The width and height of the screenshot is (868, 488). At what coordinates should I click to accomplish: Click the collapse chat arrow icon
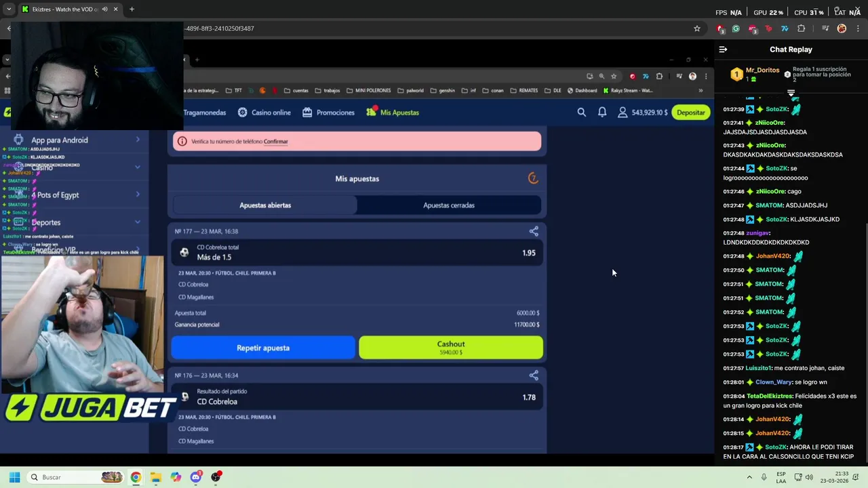723,49
